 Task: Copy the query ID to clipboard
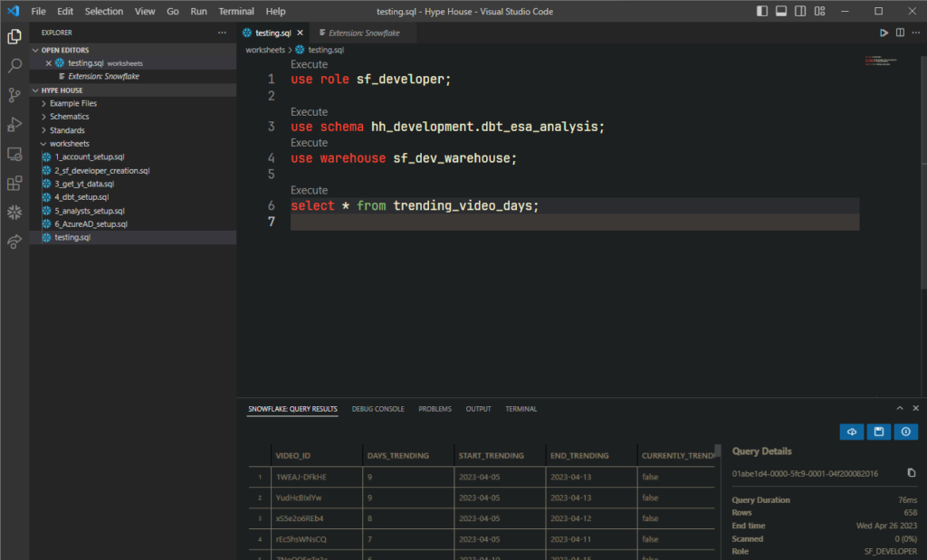tap(911, 472)
